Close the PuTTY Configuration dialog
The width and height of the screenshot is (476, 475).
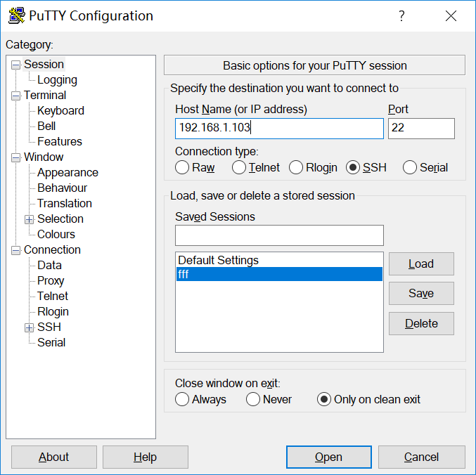coord(451,15)
